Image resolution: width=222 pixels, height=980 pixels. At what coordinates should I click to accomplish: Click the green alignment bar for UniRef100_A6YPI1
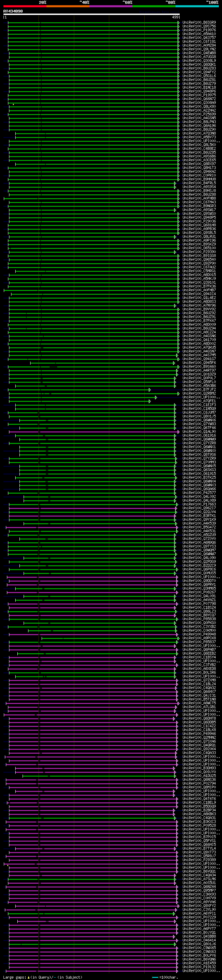(x=92, y=913)
